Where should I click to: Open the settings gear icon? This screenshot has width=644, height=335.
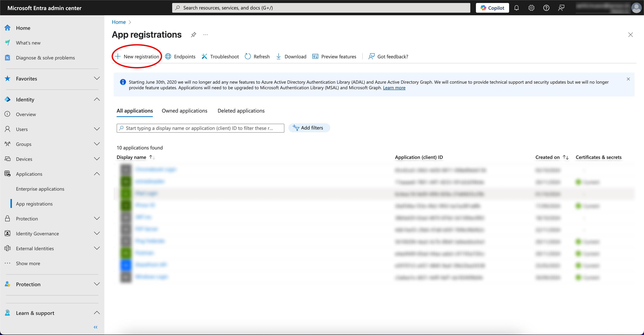coord(531,8)
